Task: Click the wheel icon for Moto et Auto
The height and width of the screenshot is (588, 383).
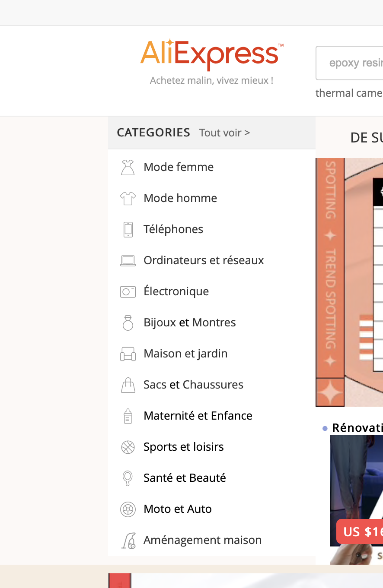Action: coord(128,509)
